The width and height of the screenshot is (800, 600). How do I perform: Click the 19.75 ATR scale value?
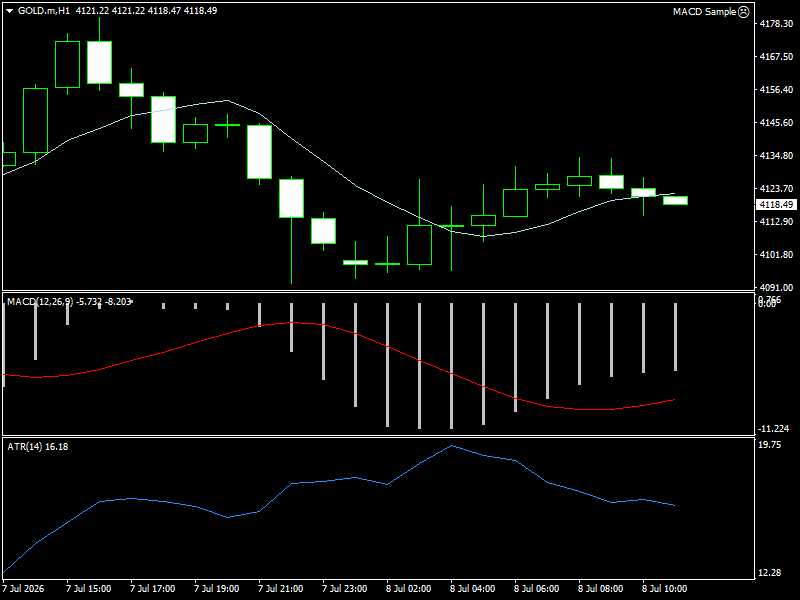tap(769, 445)
